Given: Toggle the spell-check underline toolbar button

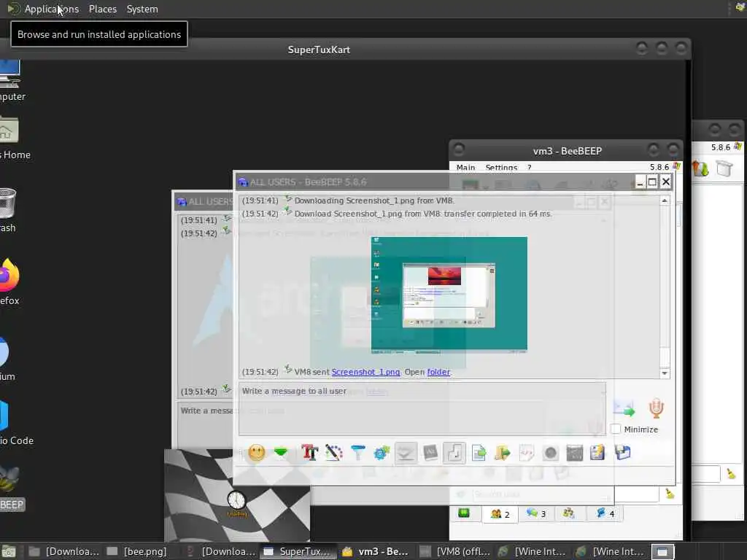Looking at the screenshot, I should [406, 452].
